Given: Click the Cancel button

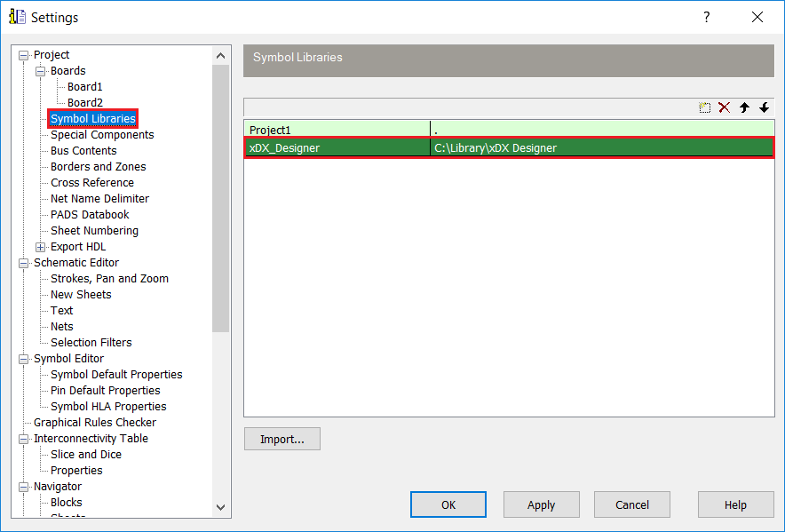Looking at the screenshot, I should click(631, 505).
